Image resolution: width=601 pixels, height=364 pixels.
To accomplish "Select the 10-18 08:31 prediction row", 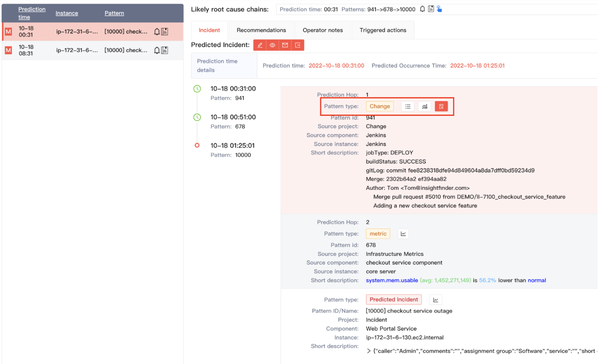I will click(x=93, y=50).
